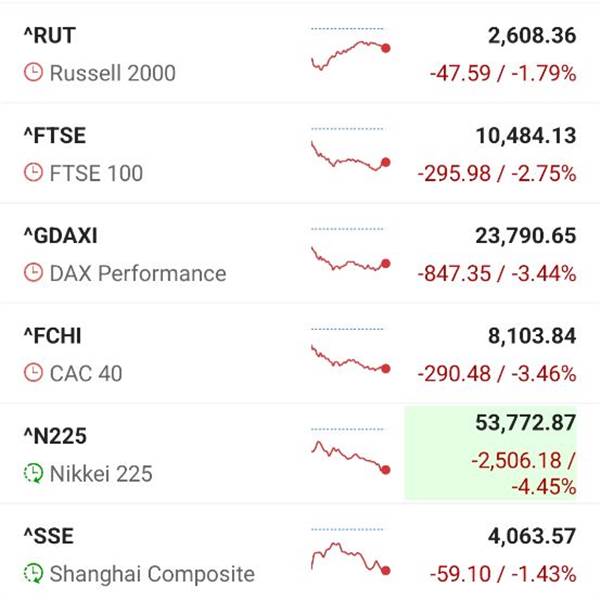Click the clock icon beside FTSE 100
Image resolution: width=600 pixels, height=600 pixels.
tap(33, 173)
